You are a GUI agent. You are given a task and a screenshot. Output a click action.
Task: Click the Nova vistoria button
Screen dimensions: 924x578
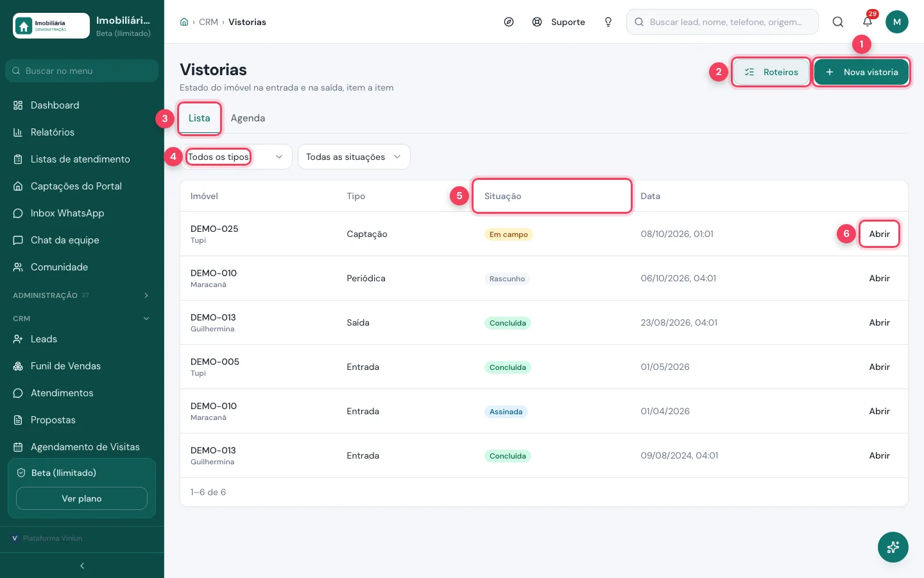(861, 72)
